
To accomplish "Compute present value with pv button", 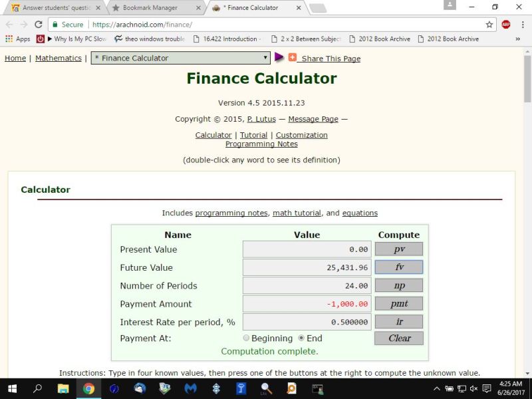I will point(398,249).
